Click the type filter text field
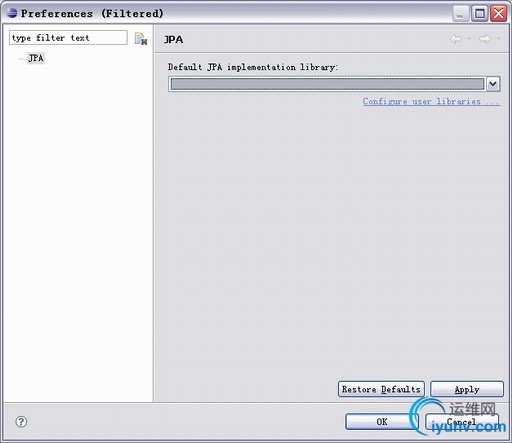Viewport: 512px width, 443px height. [x=68, y=38]
